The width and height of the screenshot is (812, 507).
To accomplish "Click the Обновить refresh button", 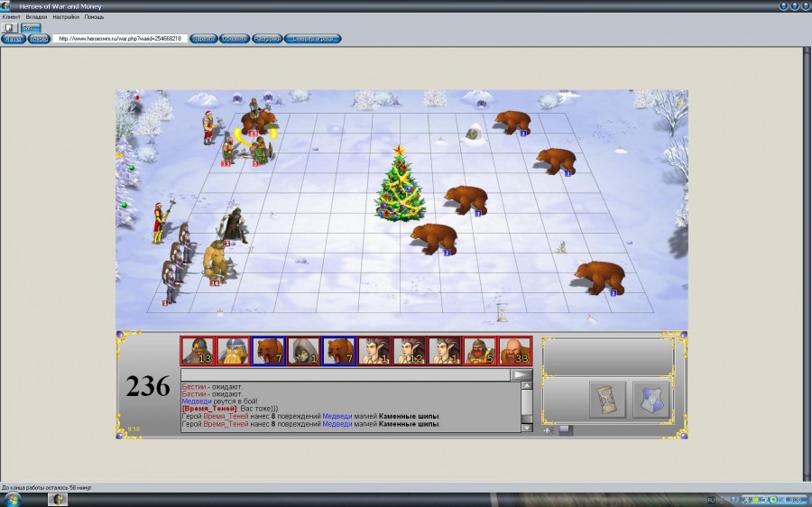I will coord(235,39).
